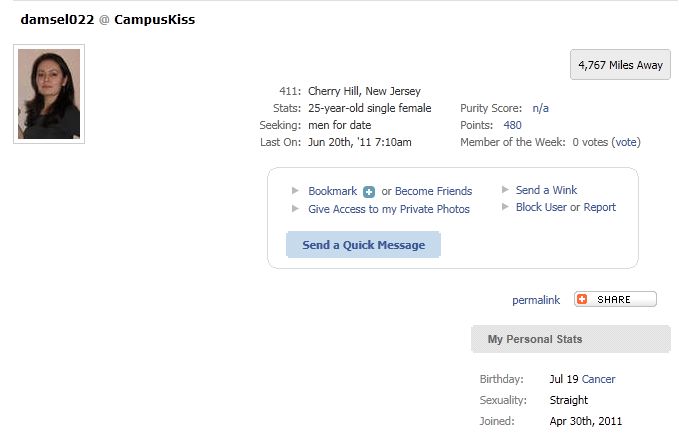The height and width of the screenshot is (446, 679).
Task: Click the 4,767 Miles Away button
Action: click(620, 65)
